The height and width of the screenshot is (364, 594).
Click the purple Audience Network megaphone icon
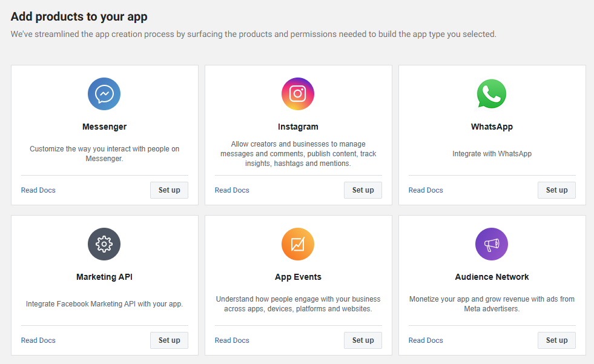point(492,244)
